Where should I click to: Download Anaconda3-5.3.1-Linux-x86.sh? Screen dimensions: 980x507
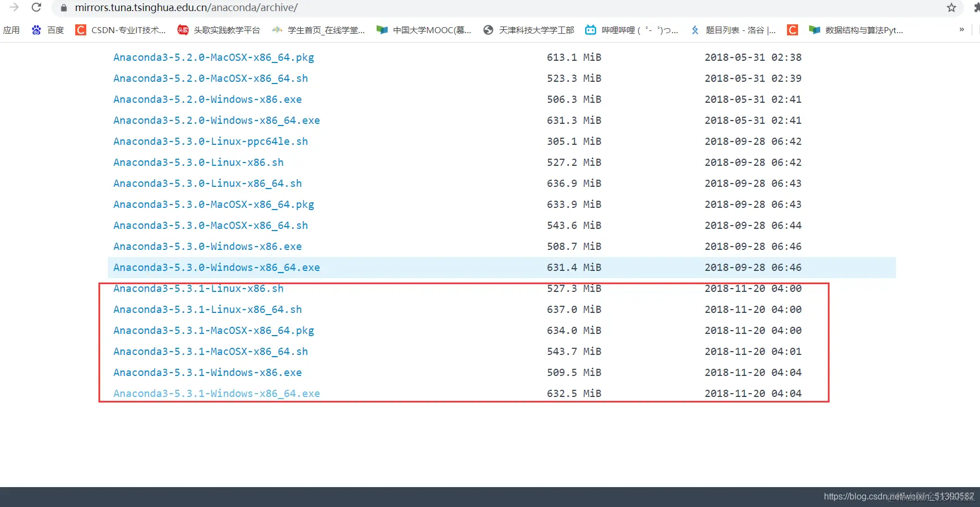coord(199,289)
